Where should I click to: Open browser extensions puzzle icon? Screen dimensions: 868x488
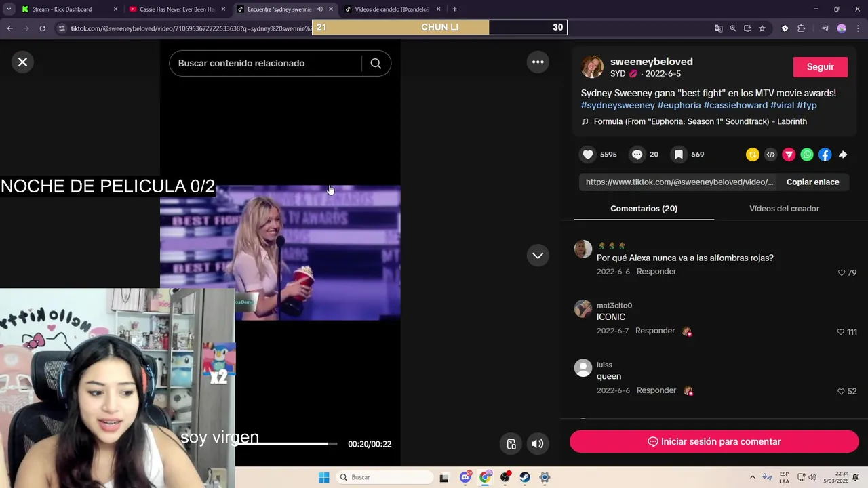(x=802, y=28)
